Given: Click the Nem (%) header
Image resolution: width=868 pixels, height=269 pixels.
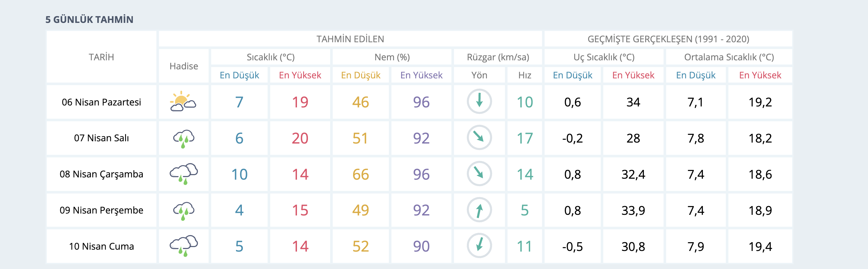Looking at the screenshot, I should click(x=392, y=57).
